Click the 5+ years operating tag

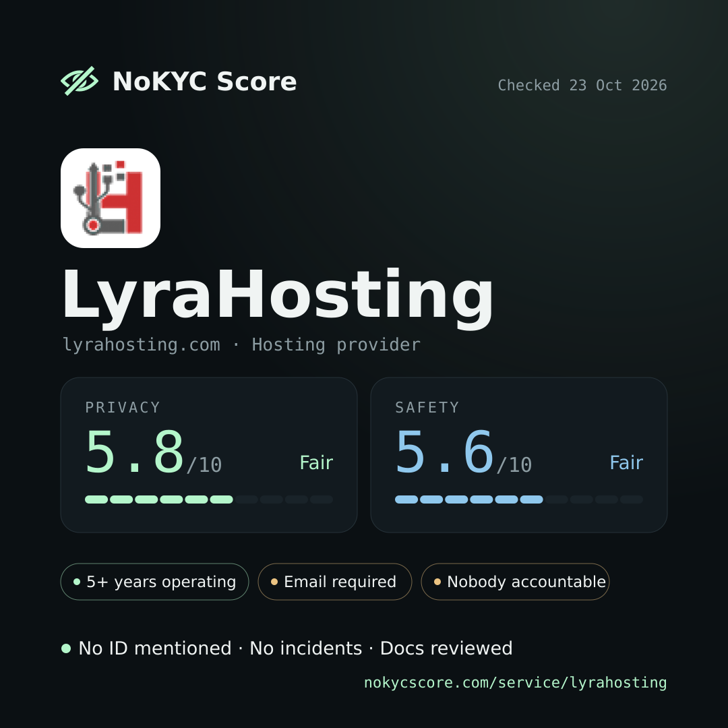click(x=154, y=582)
